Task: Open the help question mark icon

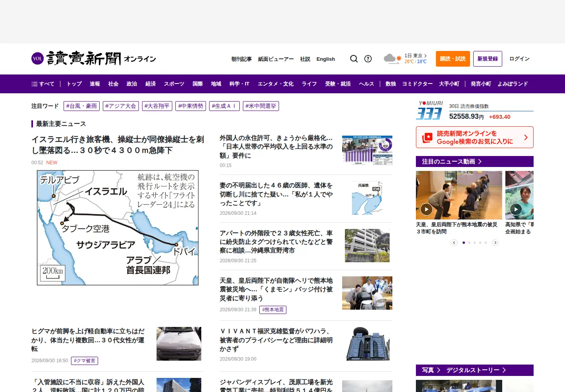Action: coord(368,59)
